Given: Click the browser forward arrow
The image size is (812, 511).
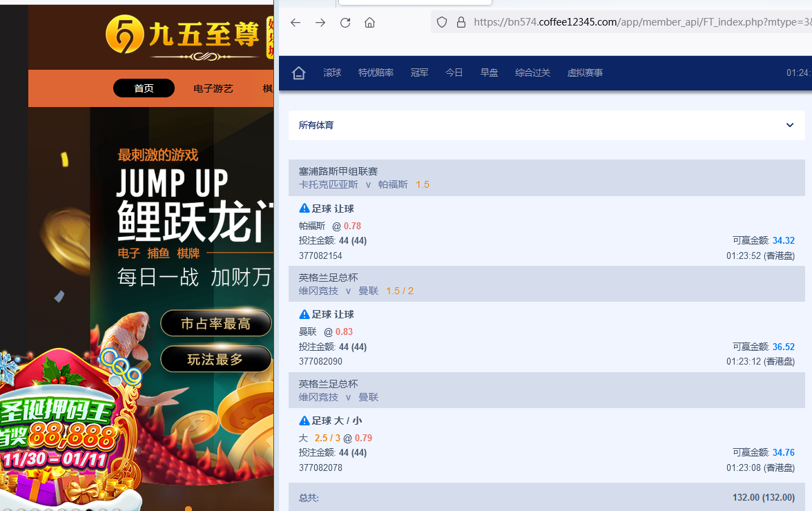Looking at the screenshot, I should (320, 23).
